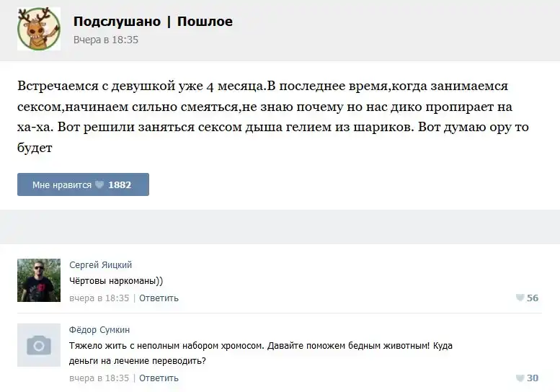Open Сергей Яицкий's profile via name
Viewport: 560px width, 392px height.
(100, 264)
